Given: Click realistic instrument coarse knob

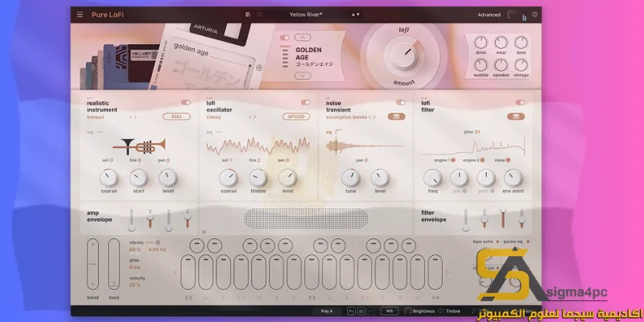Looking at the screenshot, I should pyautogui.click(x=109, y=178).
